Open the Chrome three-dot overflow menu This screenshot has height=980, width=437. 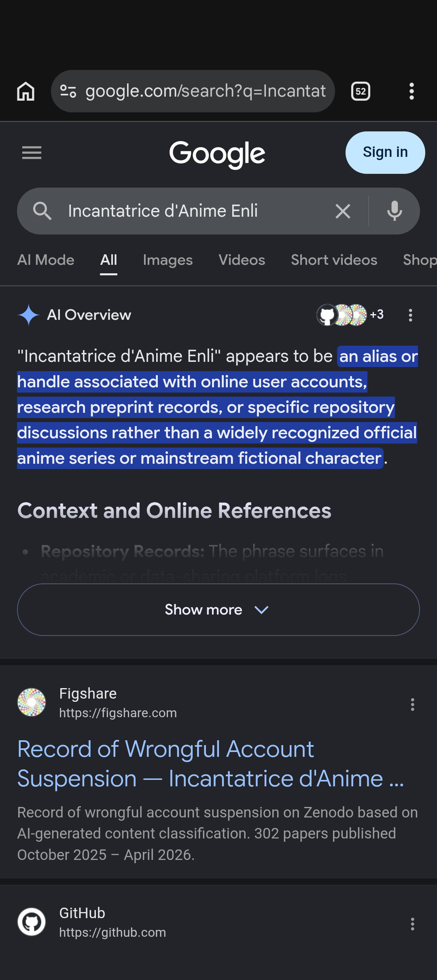pyautogui.click(x=412, y=91)
